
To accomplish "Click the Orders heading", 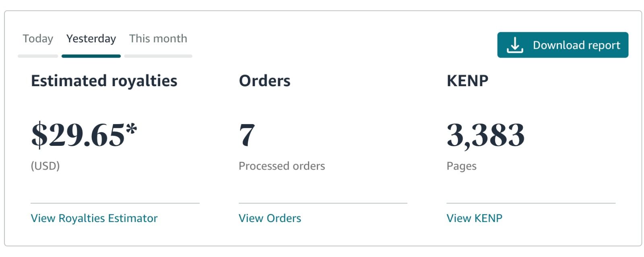I will pos(264,81).
